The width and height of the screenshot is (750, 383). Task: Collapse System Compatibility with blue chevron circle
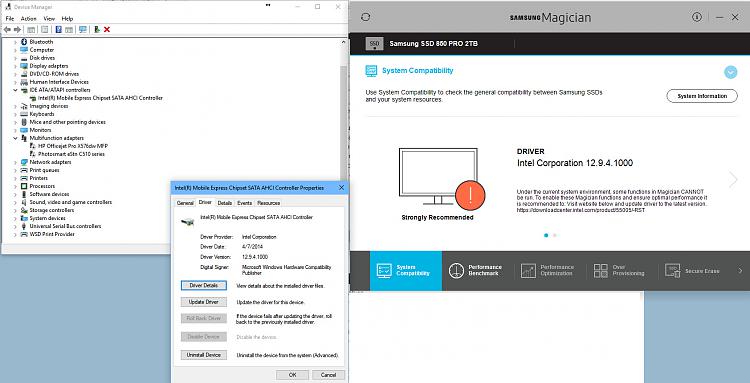[730, 72]
